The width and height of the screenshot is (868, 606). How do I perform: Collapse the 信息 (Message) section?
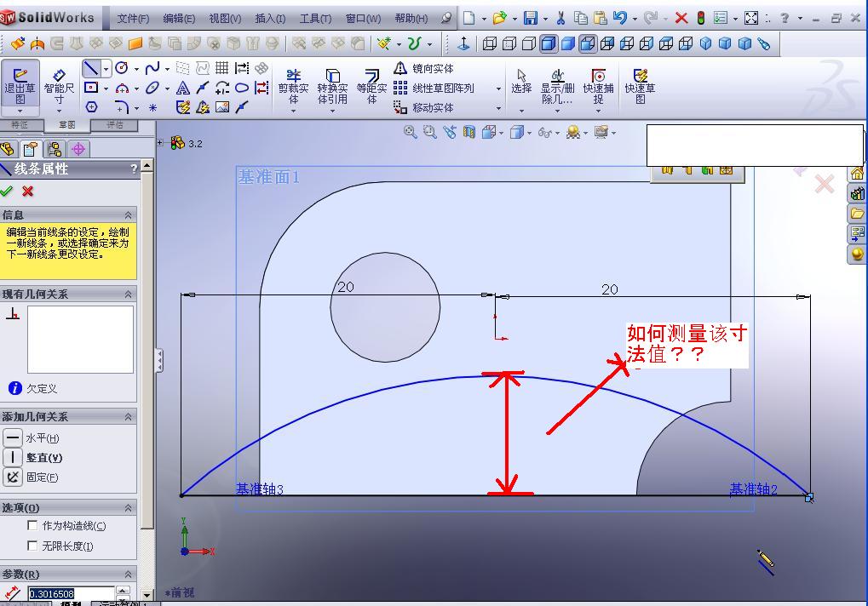tap(129, 214)
